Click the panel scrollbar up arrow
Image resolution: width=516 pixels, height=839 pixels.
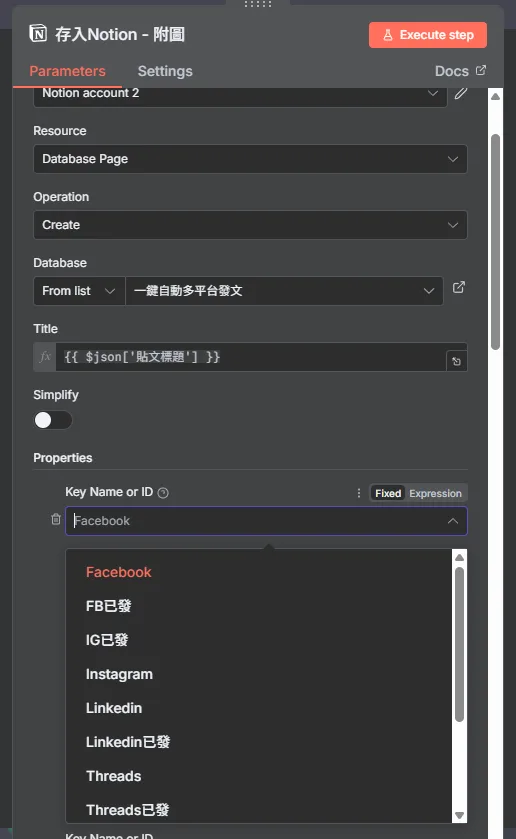(496, 96)
